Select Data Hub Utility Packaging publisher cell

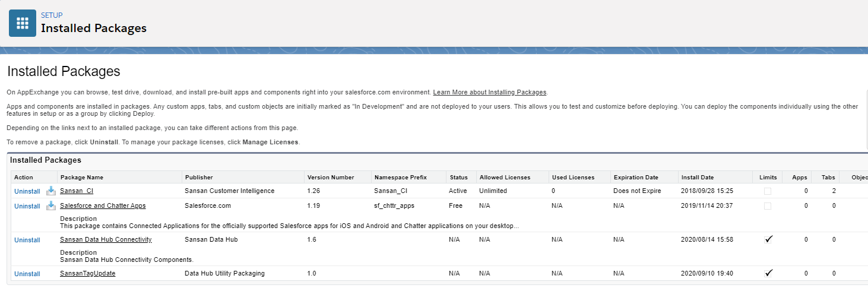(225, 273)
